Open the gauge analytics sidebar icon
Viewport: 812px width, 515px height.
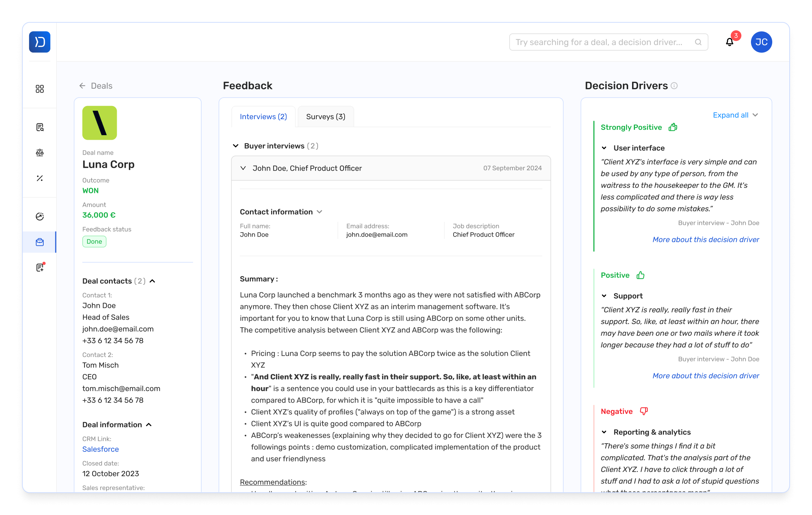click(40, 216)
